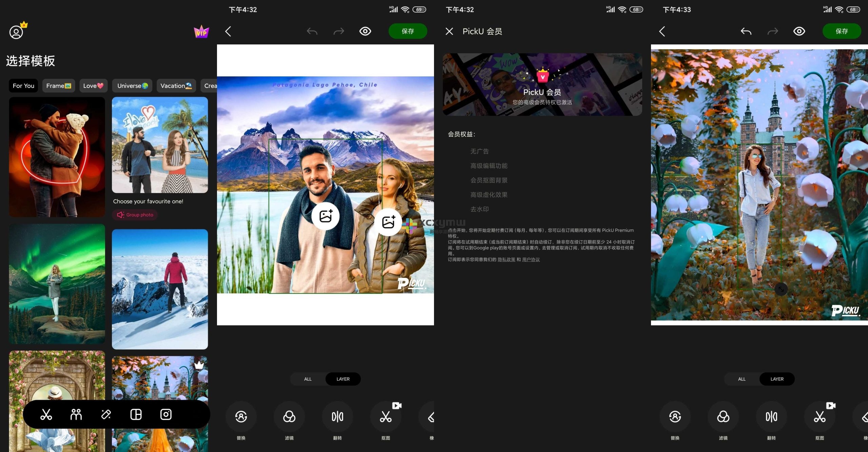Click the green 保存 button in rightmost editor
The height and width of the screenshot is (452, 868).
point(842,31)
